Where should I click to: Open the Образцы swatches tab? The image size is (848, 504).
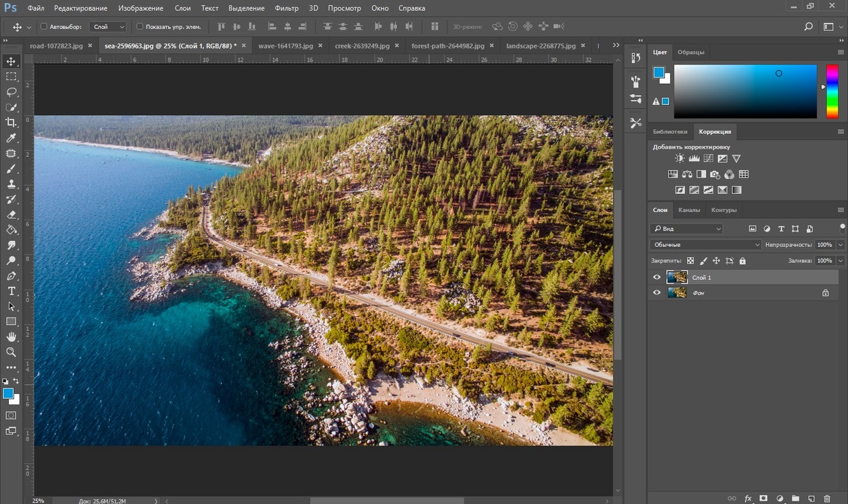coord(691,52)
